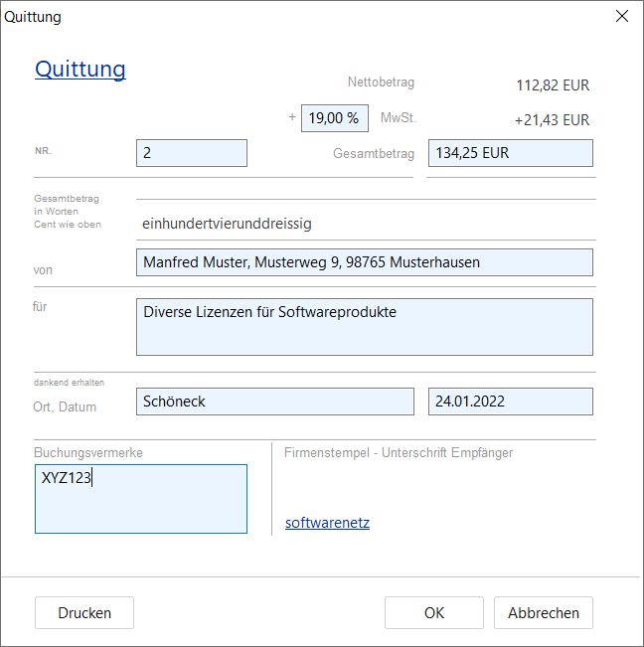Click the Nettobetrag value 112,82 EUR
This screenshot has height=647, width=644.
click(x=553, y=85)
